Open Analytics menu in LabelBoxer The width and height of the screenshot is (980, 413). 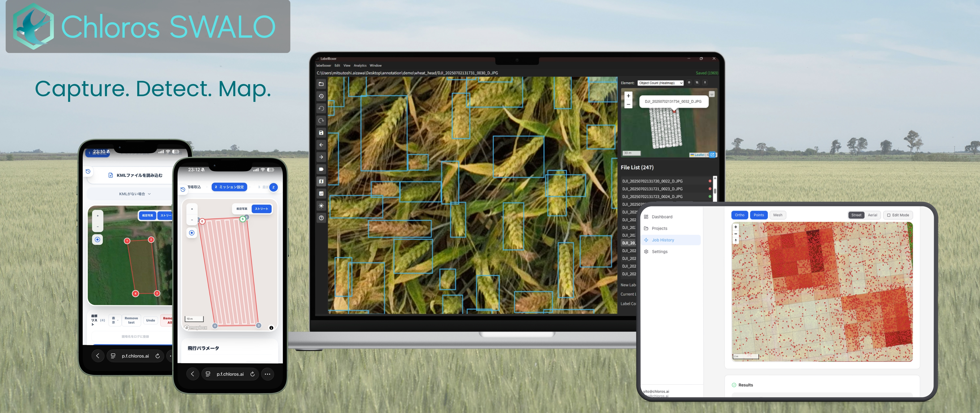click(x=360, y=65)
